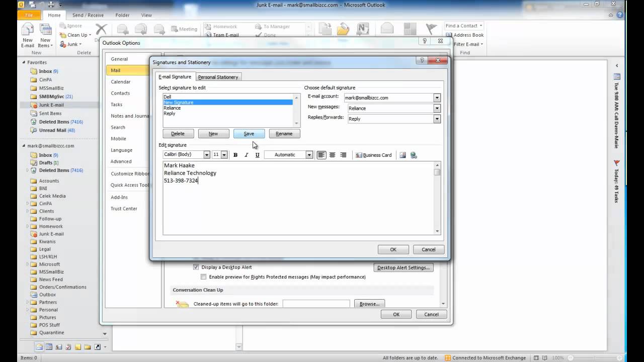Open the Automatic font color dropdown
644x362 pixels.
coord(309,155)
